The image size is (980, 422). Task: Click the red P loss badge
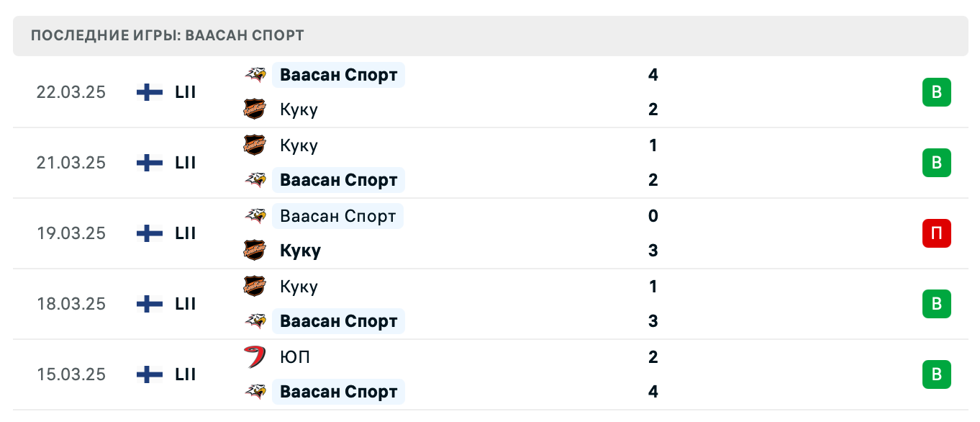936,233
